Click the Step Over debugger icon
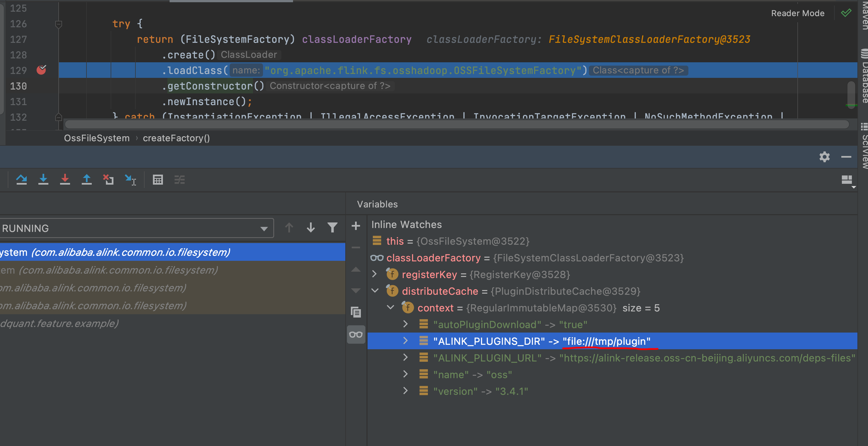 click(22, 179)
